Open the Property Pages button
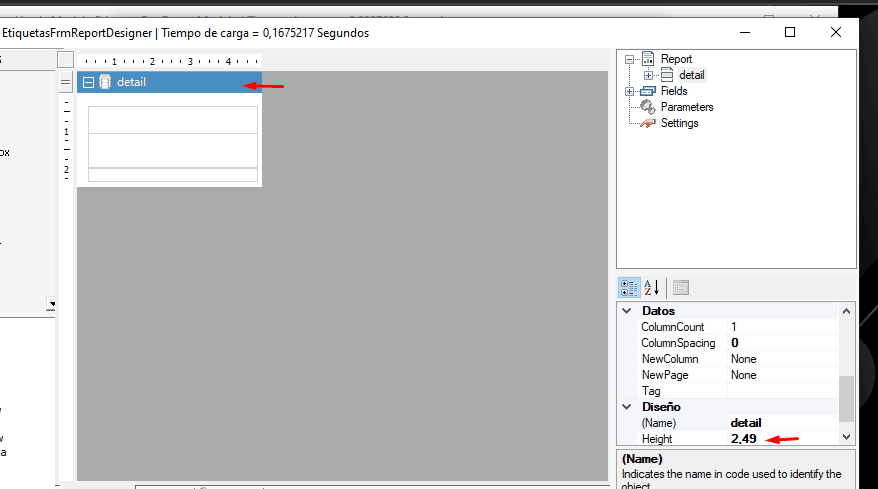 pyautogui.click(x=681, y=288)
